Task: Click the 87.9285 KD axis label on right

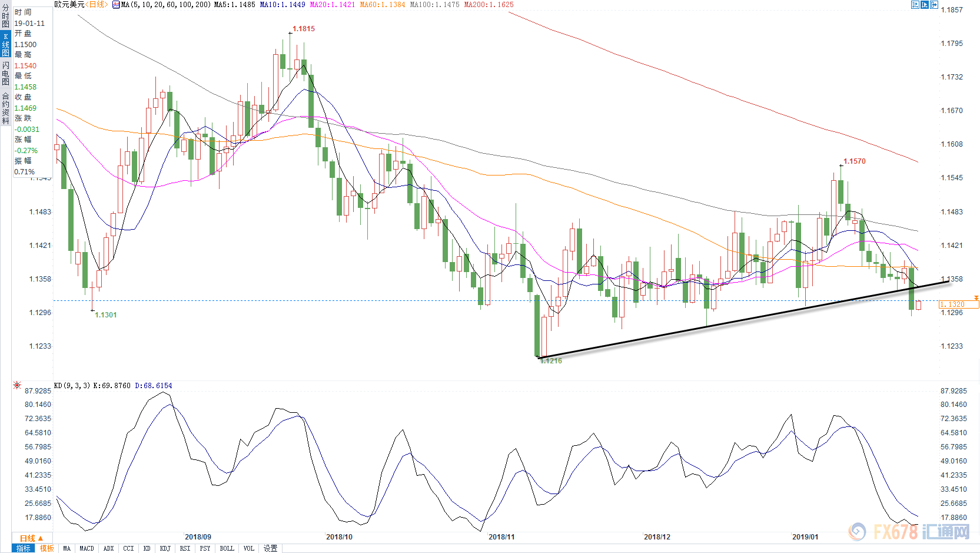Action: [x=954, y=391]
